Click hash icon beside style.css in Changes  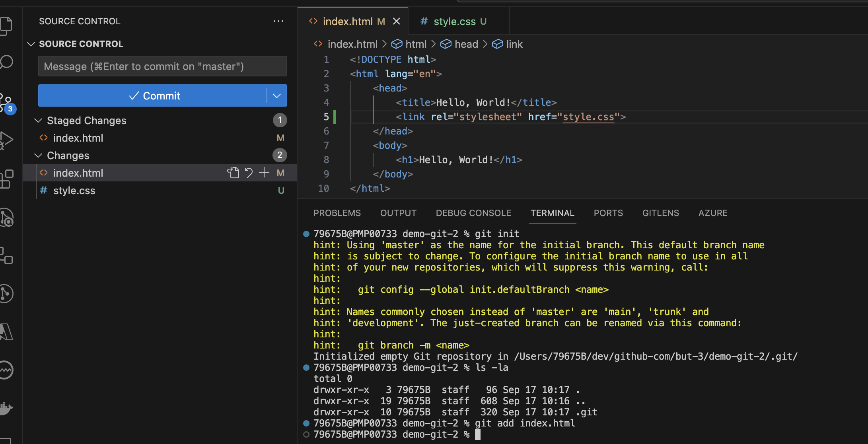point(43,190)
